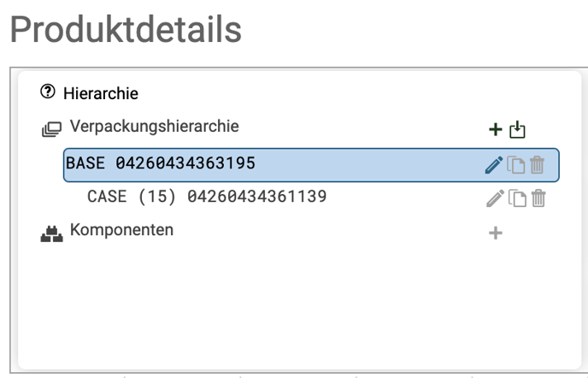Edit the BASE 04260434363195 entry with the pencil
588x378 pixels.
point(494,165)
